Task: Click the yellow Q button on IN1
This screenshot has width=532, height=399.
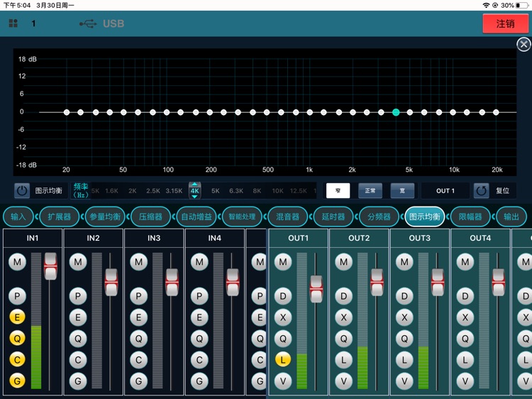Action: 17,338
